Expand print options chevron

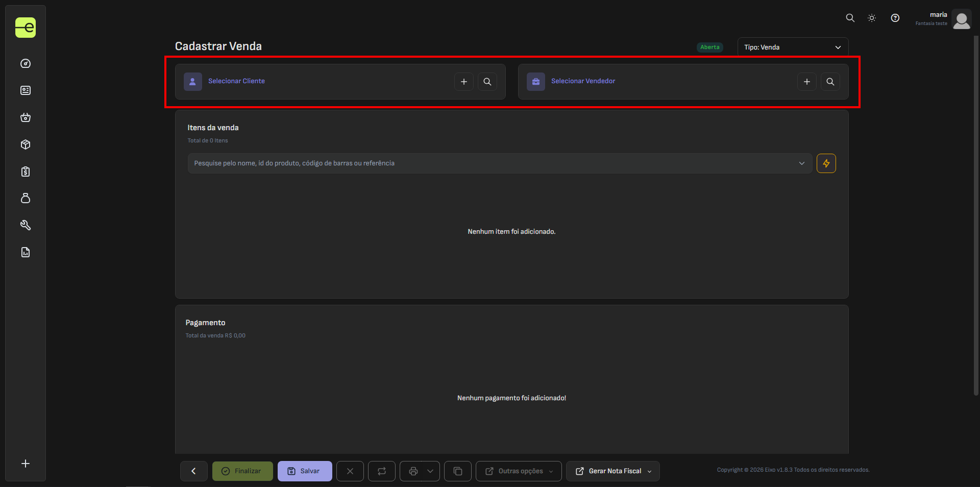point(430,471)
